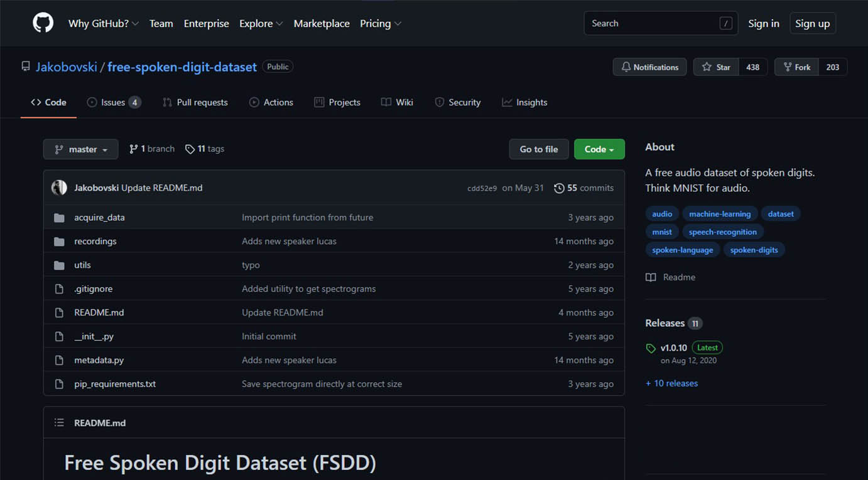Click the branch icon beside 1 branch
Image resolution: width=868 pixels, height=480 pixels.
pos(133,149)
